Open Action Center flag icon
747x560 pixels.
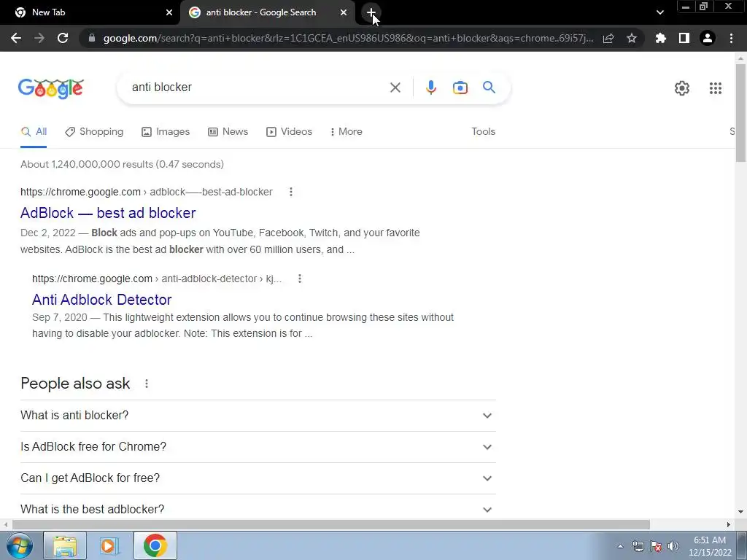pyautogui.click(x=656, y=546)
